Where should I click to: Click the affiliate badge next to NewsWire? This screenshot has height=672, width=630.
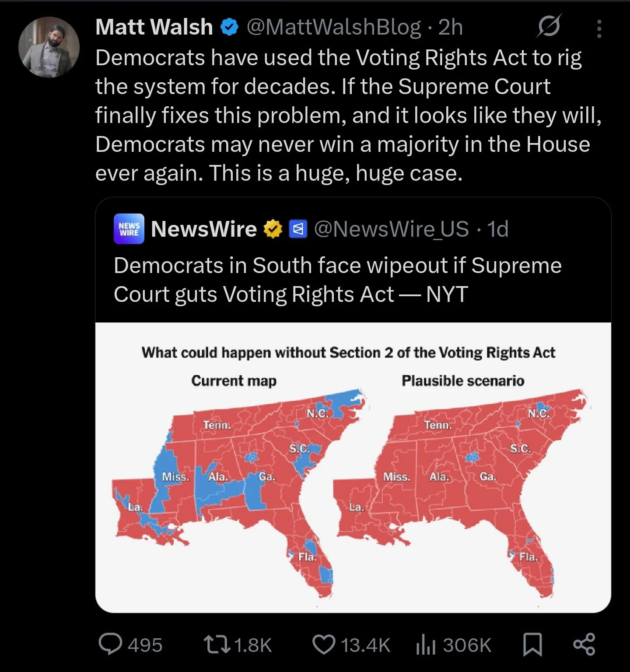pos(298,229)
